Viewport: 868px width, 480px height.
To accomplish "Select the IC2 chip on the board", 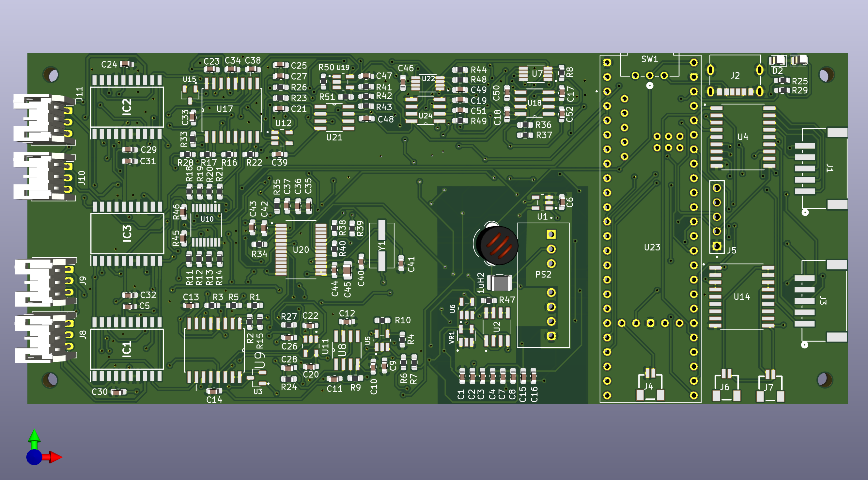I will pos(127,107).
